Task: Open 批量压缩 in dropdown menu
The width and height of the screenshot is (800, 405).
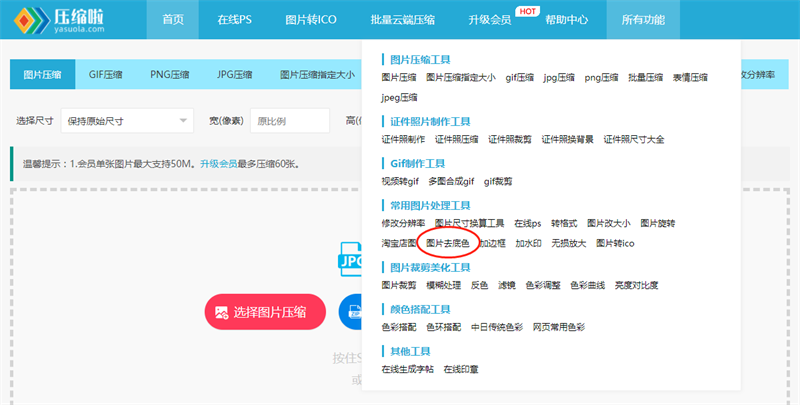Action: (x=645, y=78)
